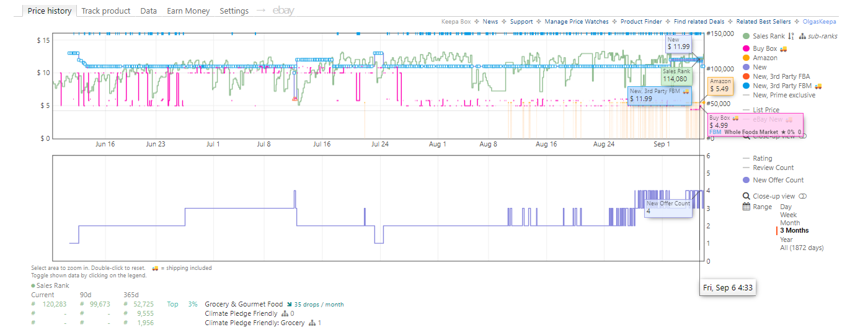Click the magnifier icon beside lower Close-up view
The image size is (868, 327).
pos(746,196)
